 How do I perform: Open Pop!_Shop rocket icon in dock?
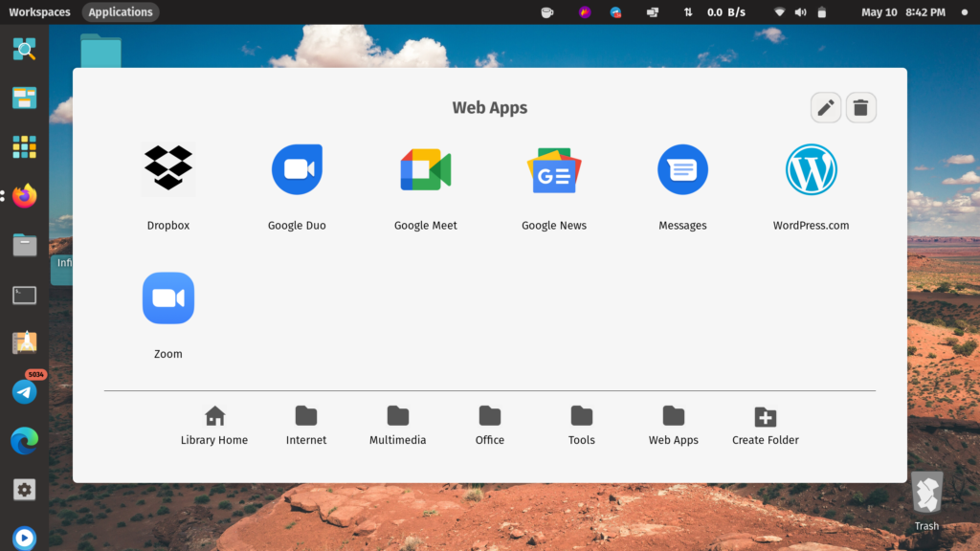coord(24,343)
